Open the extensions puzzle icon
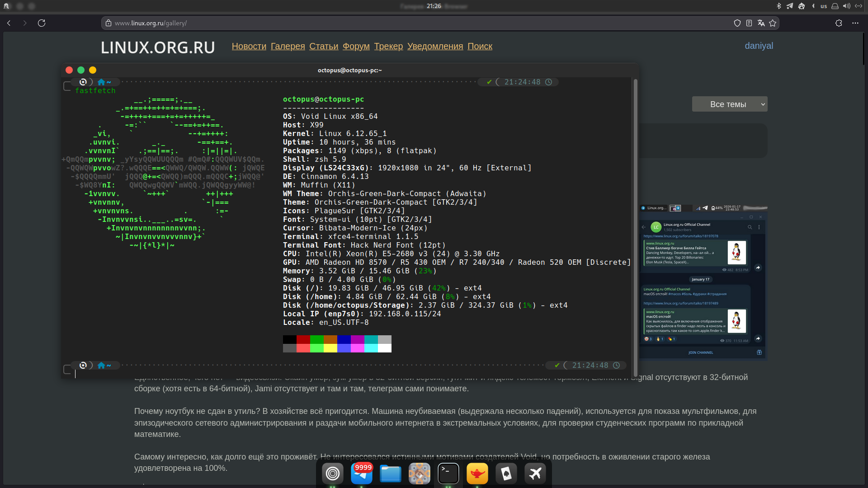Screen dimensions: 868x488 pos(839,23)
